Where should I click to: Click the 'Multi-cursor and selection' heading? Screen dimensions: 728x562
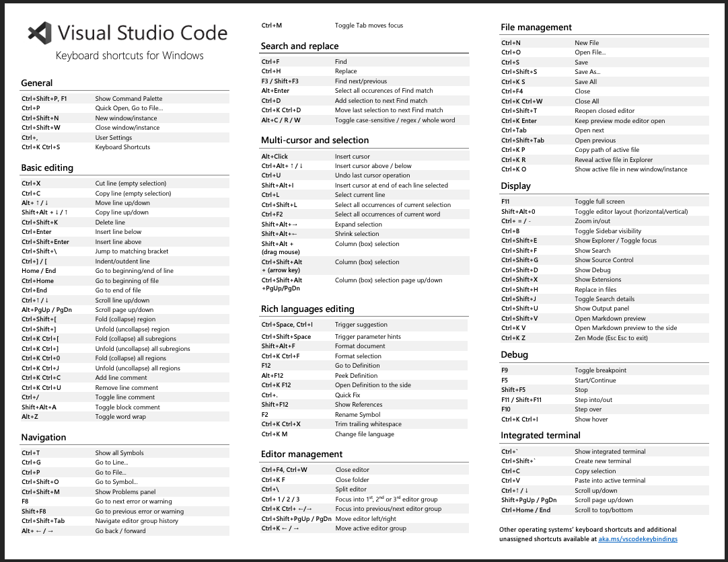(x=315, y=140)
